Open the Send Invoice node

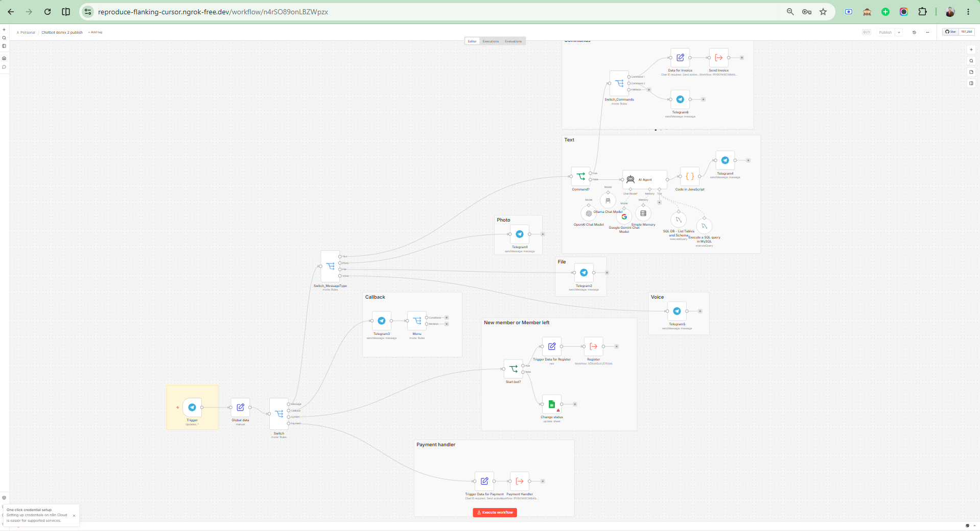719,58
